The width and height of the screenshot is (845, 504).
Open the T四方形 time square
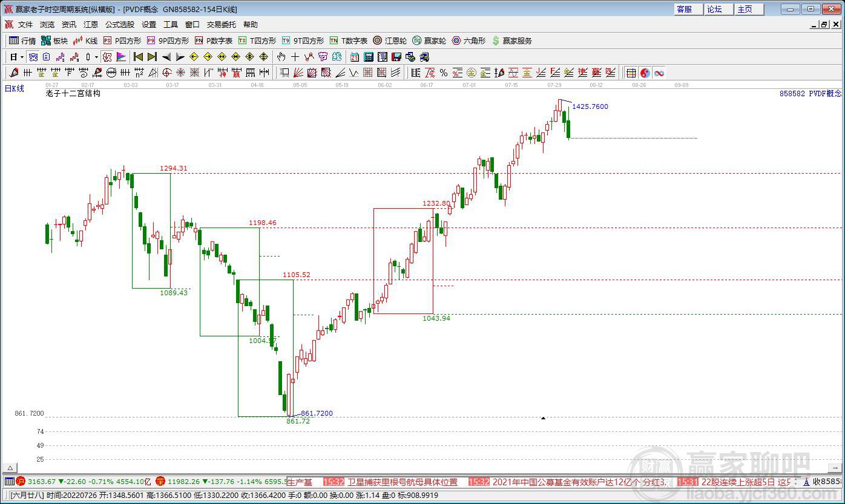pos(257,41)
